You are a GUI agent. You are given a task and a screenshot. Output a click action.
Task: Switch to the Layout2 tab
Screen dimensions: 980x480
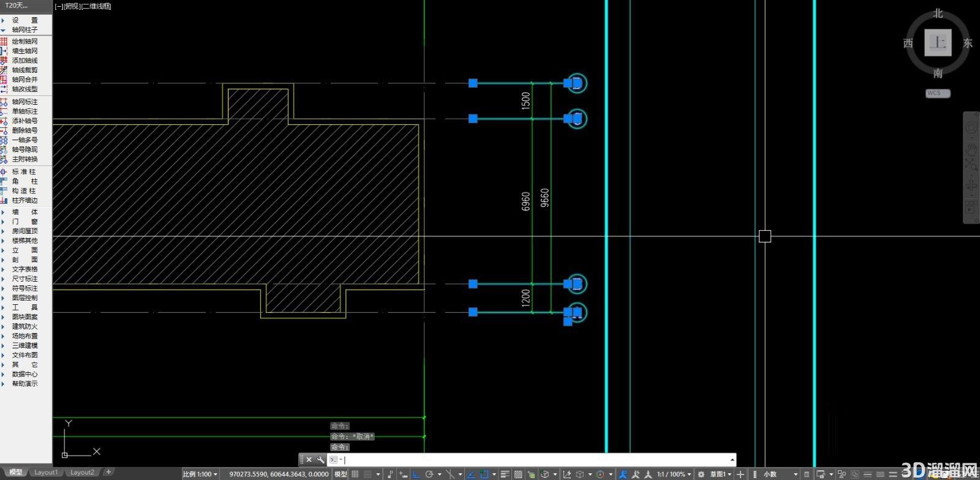[x=82, y=472]
